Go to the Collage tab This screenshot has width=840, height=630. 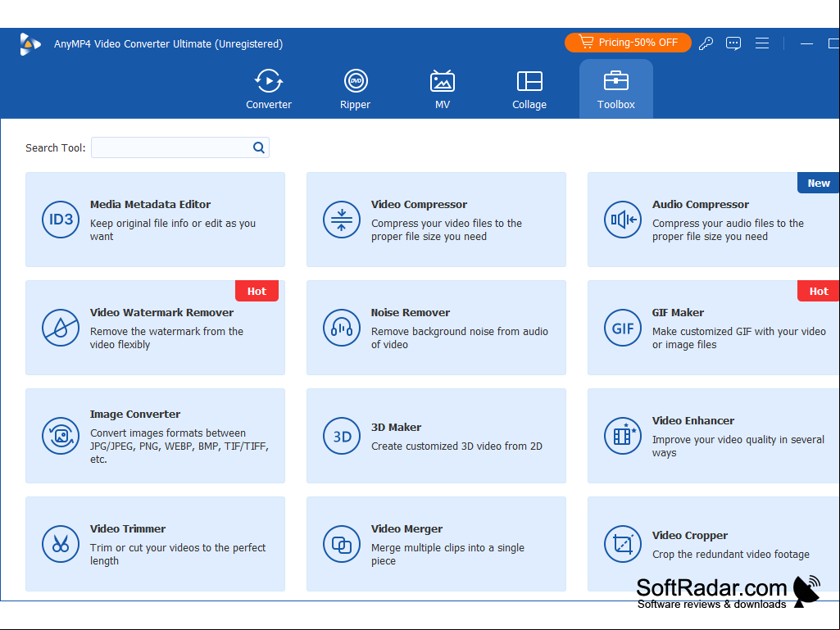(529, 89)
